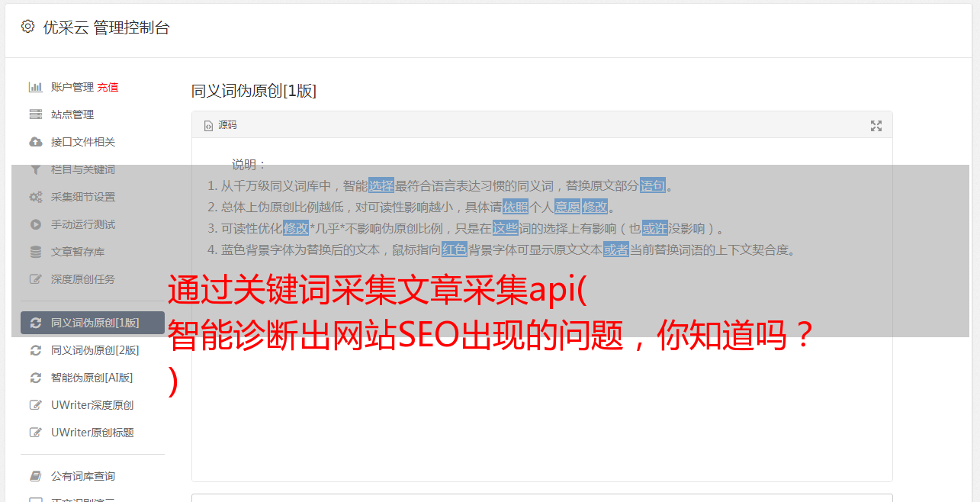
Task: Click the highlighted 红色 word
Action: pos(455,249)
